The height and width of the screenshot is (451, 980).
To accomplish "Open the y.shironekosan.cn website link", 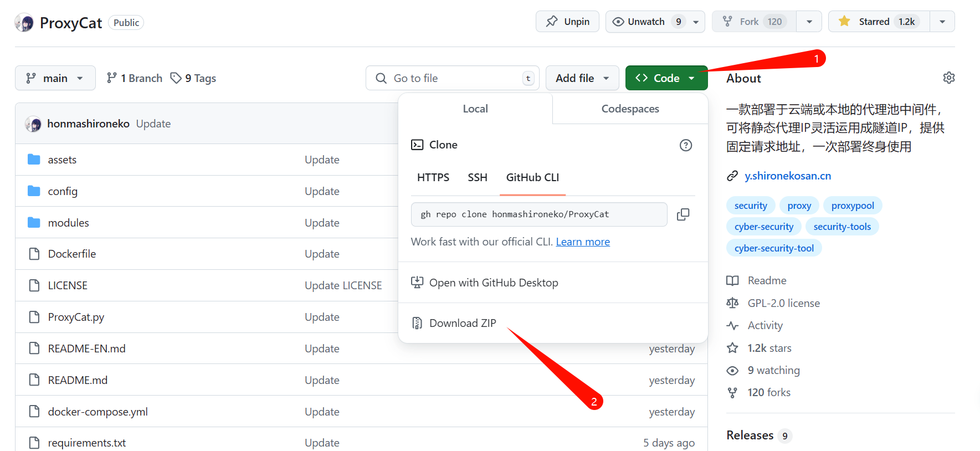I will point(787,176).
